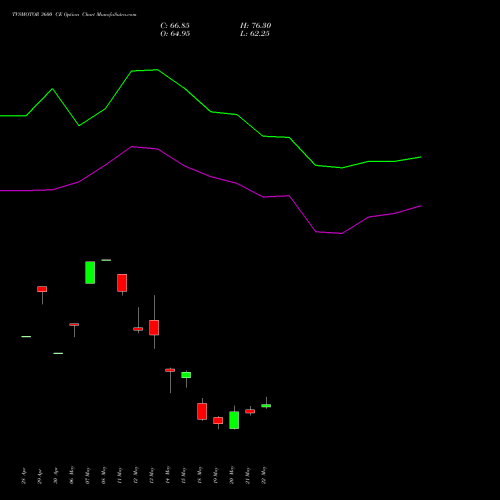Click the '15 May' date label
Screen dimensions: 500x500
pos(184,475)
